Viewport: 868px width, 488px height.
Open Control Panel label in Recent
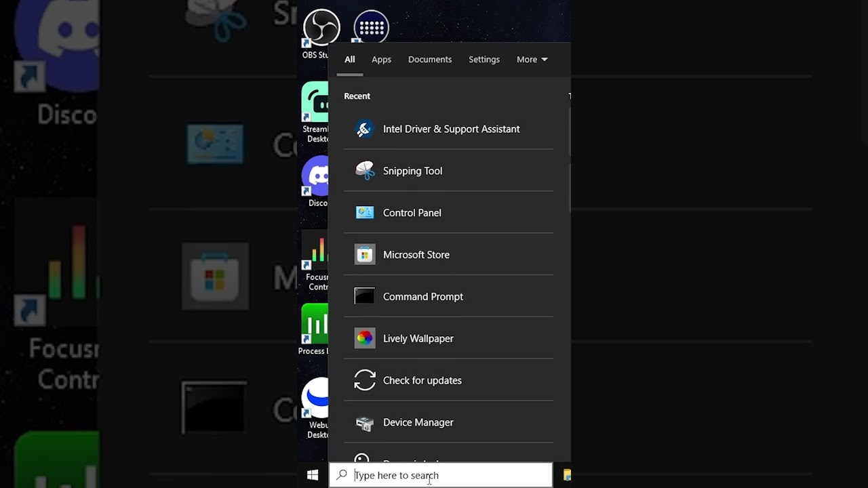point(412,213)
